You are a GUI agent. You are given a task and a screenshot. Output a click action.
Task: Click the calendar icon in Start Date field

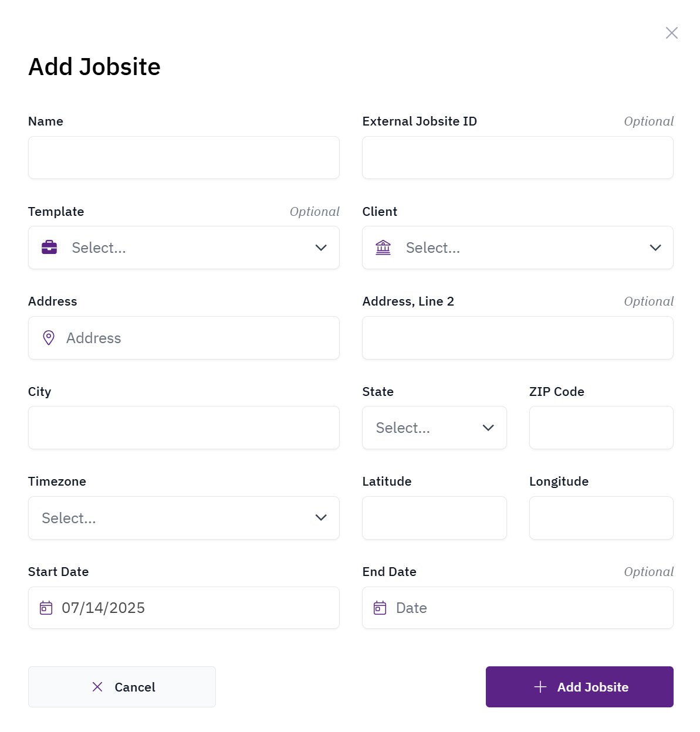pos(46,608)
